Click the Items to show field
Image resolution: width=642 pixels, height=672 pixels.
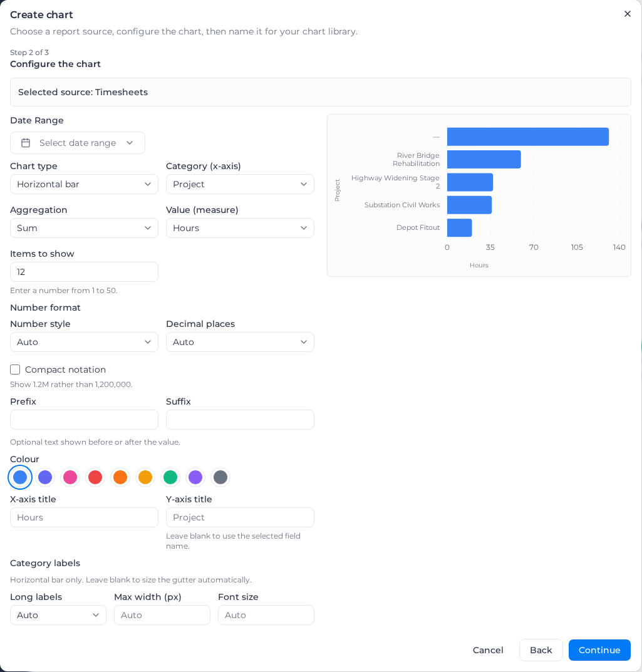(84, 272)
